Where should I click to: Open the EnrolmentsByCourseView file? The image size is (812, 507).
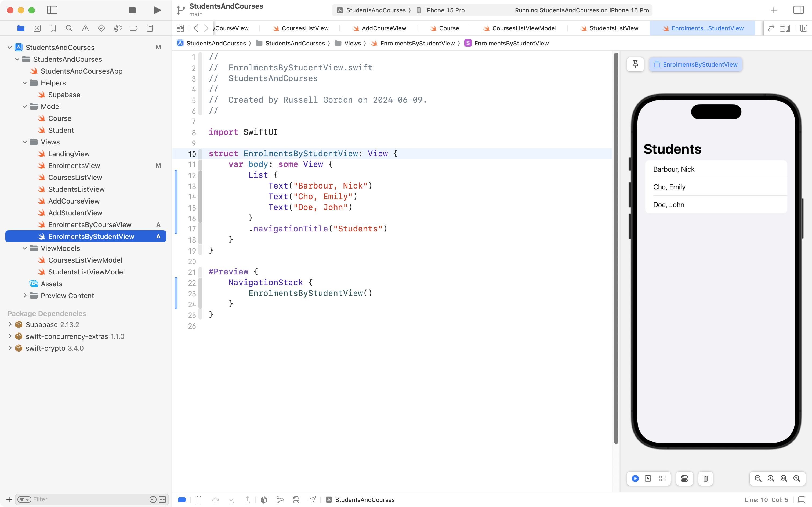89,225
